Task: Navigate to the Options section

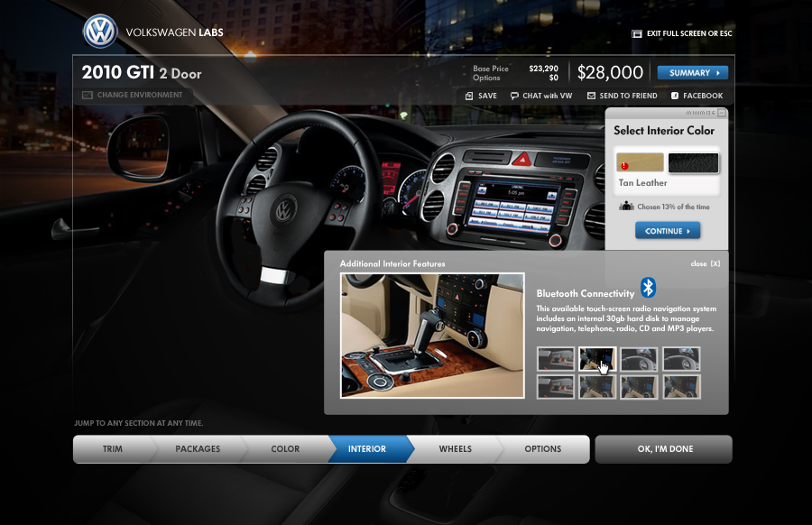Action: [543, 449]
